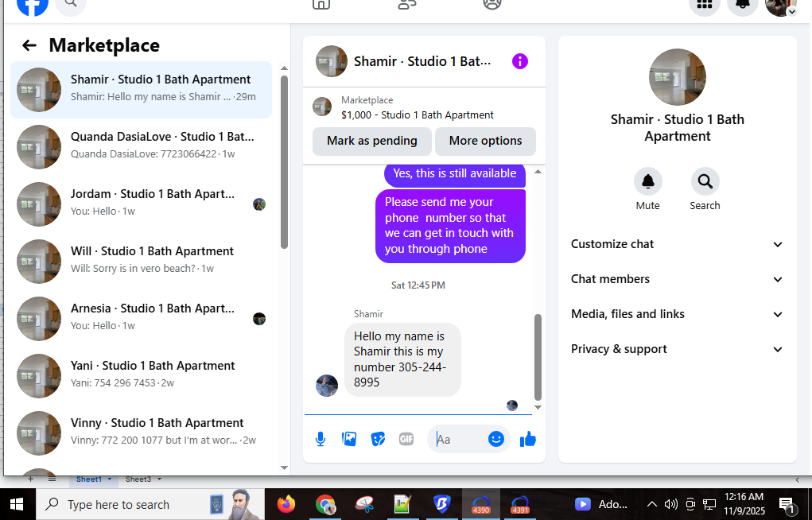Open the Facebook menu grid icon
Viewport: 812px width, 520px height.
705,6
